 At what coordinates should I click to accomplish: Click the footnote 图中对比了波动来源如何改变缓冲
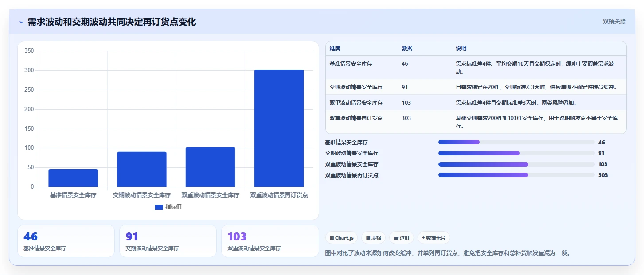[x=448, y=253]
